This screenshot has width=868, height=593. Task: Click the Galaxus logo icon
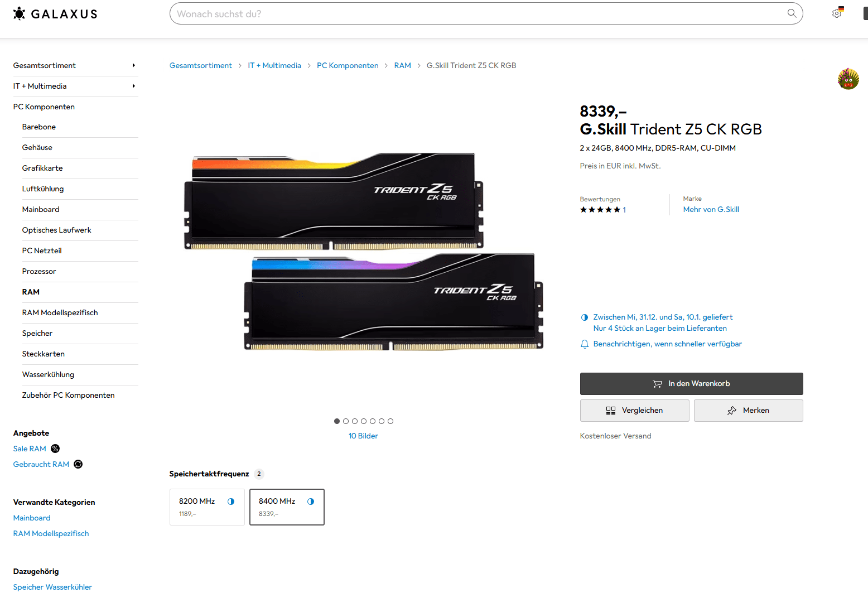point(19,13)
